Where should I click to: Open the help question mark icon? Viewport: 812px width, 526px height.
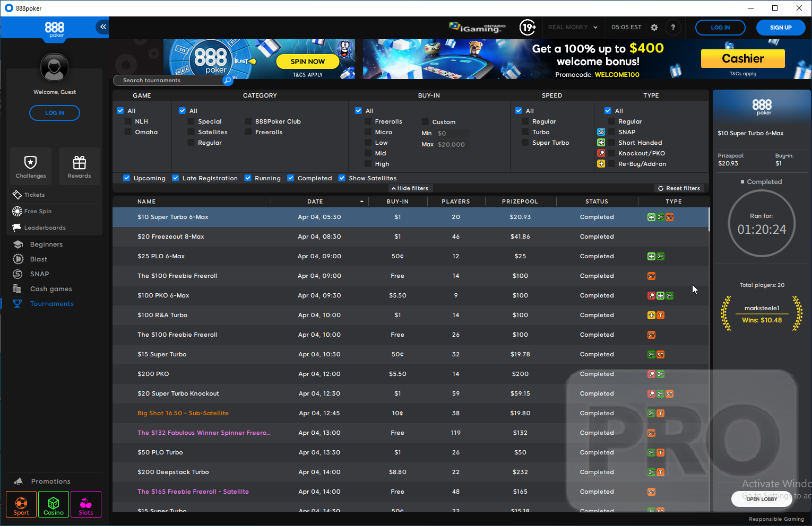click(673, 28)
